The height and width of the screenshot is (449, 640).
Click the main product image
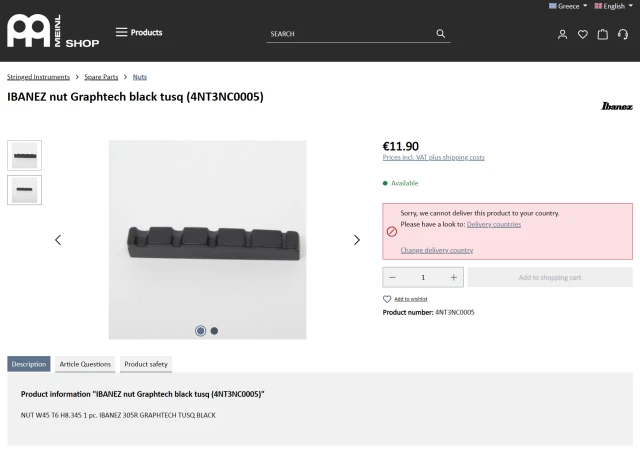207,240
